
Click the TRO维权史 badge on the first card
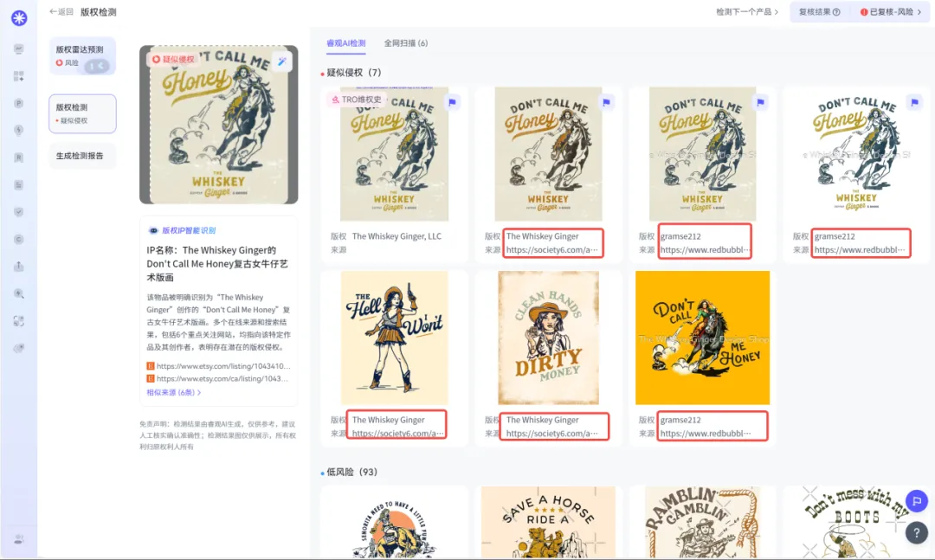pyautogui.click(x=357, y=100)
